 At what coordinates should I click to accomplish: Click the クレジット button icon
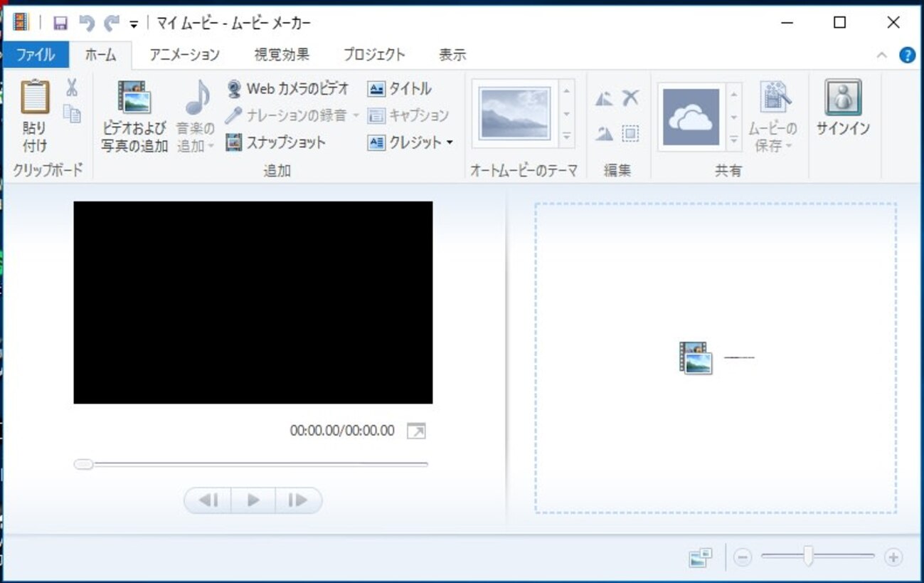(x=376, y=142)
